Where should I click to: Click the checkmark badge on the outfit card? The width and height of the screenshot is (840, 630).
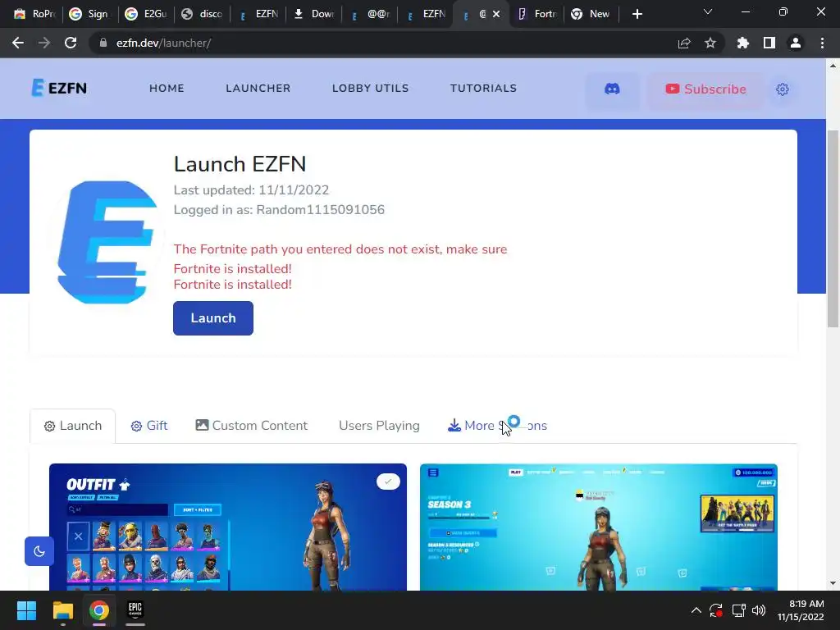[388, 482]
